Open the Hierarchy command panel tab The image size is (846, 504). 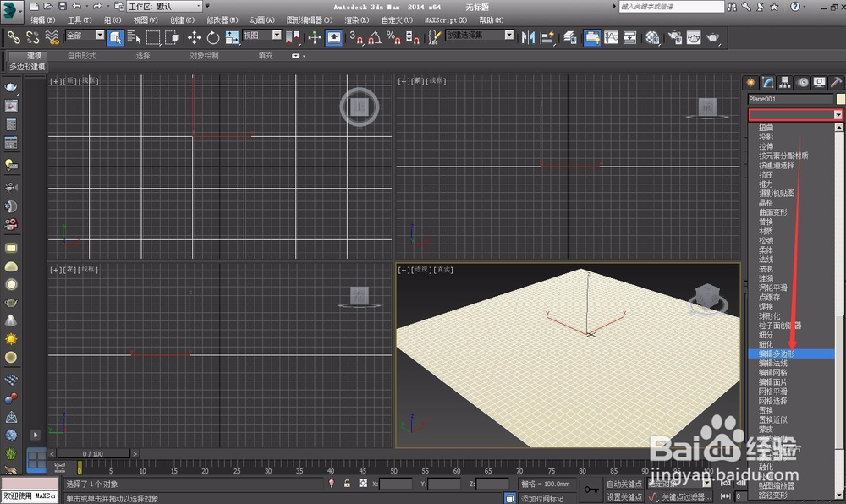pyautogui.click(x=784, y=83)
